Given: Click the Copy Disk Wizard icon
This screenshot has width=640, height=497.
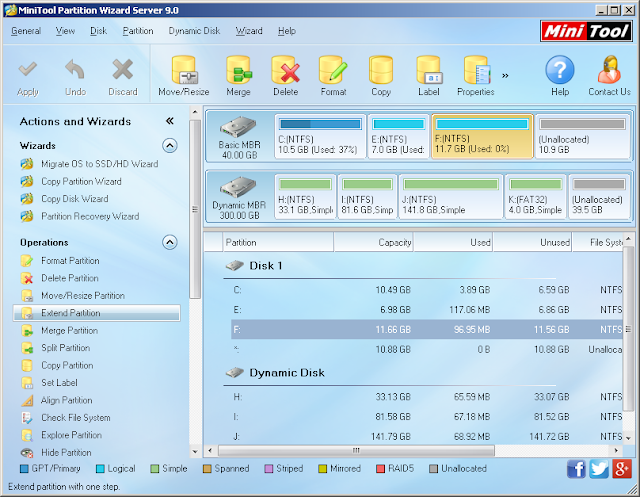Looking at the screenshot, I should (x=27, y=199).
